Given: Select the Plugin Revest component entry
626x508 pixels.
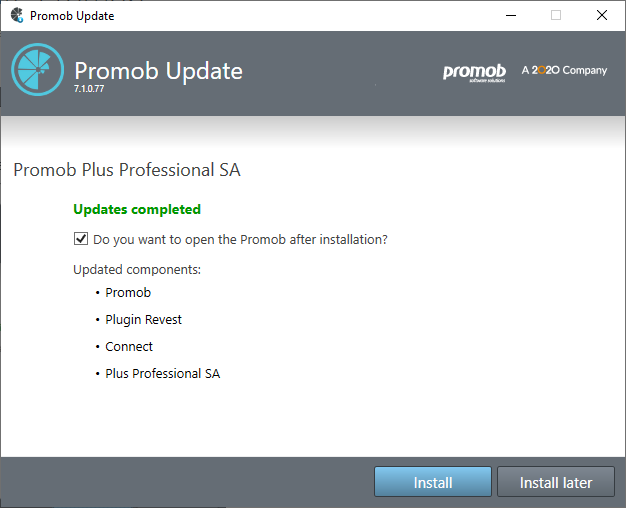Looking at the screenshot, I should click(143, 320).
